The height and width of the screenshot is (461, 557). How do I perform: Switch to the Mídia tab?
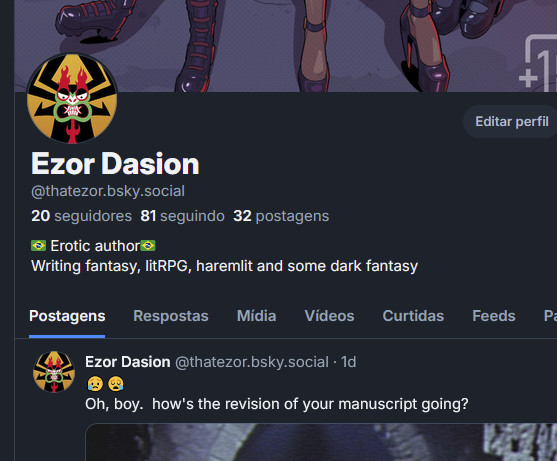[256, 316]
